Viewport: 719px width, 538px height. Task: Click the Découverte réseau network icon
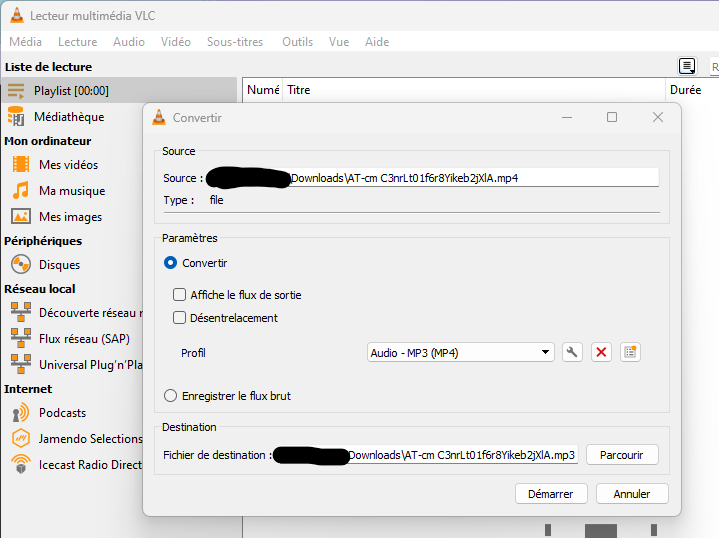click(21, 312)
